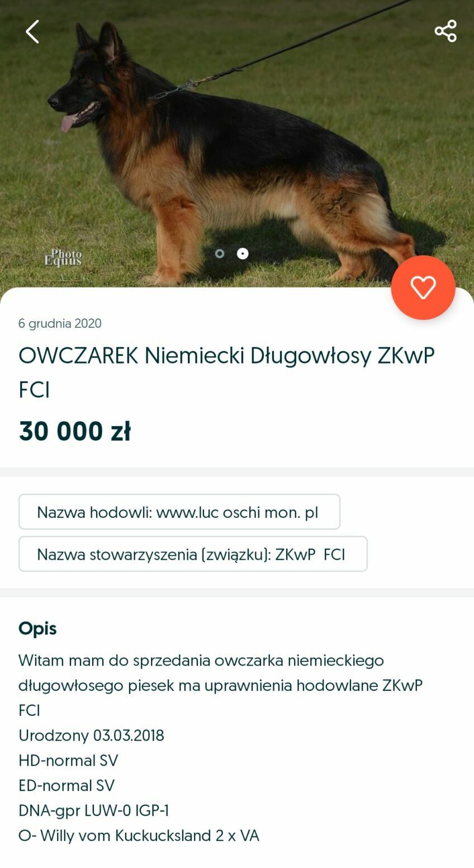
Task: Add listing to favorites with heart button
Action: click(x=423, y=287)
